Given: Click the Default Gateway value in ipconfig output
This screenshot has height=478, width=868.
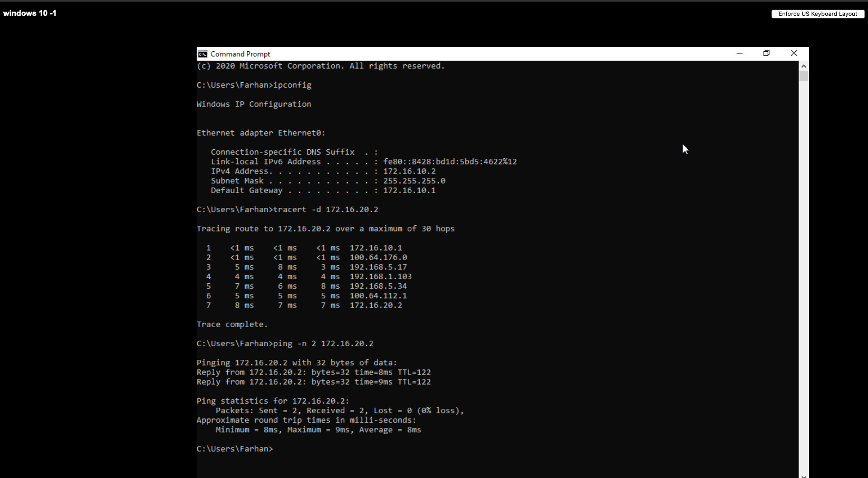Looking at the screenshot, I should click(409, 190).
